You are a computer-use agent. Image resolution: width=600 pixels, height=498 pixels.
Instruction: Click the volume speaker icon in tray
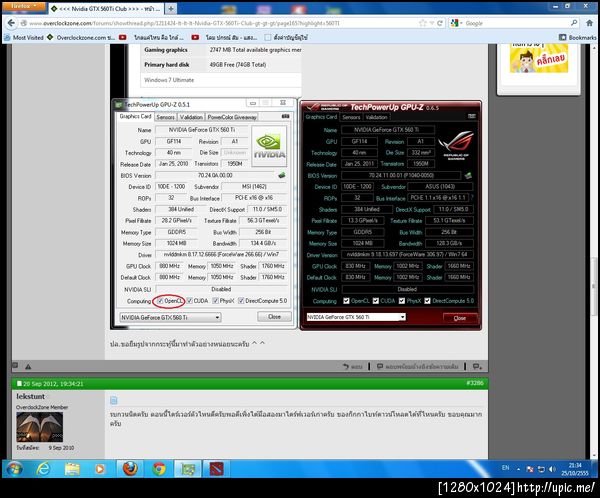click(551, 469)
